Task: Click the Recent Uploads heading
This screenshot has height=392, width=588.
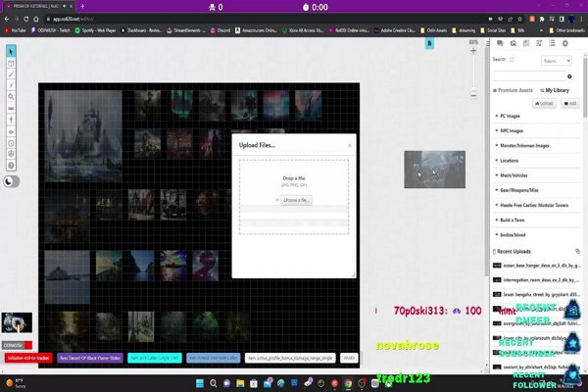Action: click(514, 251)
